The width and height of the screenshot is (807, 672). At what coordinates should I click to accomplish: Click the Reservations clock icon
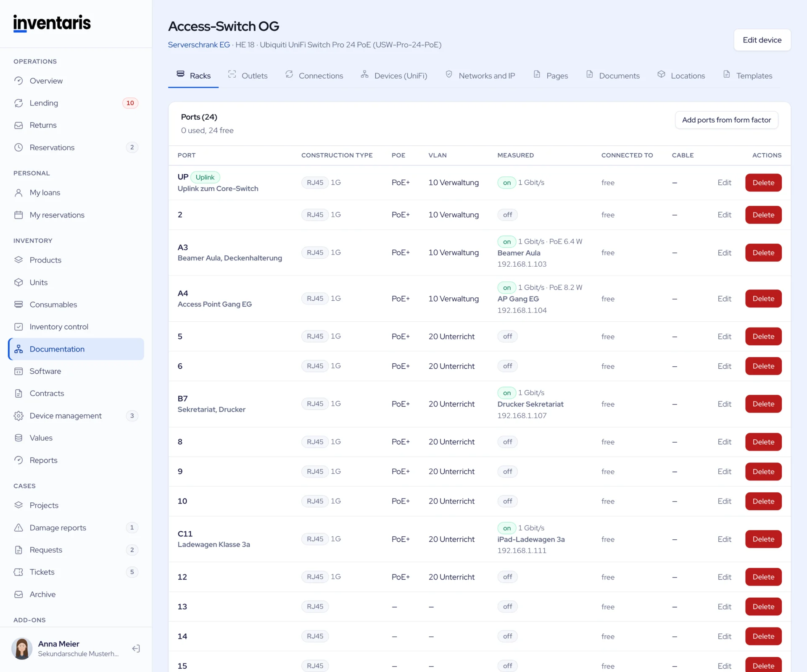point(18,147)
